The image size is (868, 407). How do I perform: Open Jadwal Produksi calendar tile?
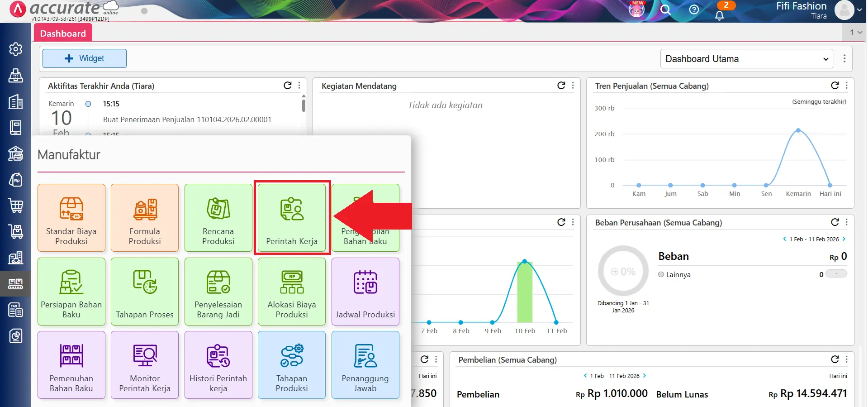(x=365, y=292)
